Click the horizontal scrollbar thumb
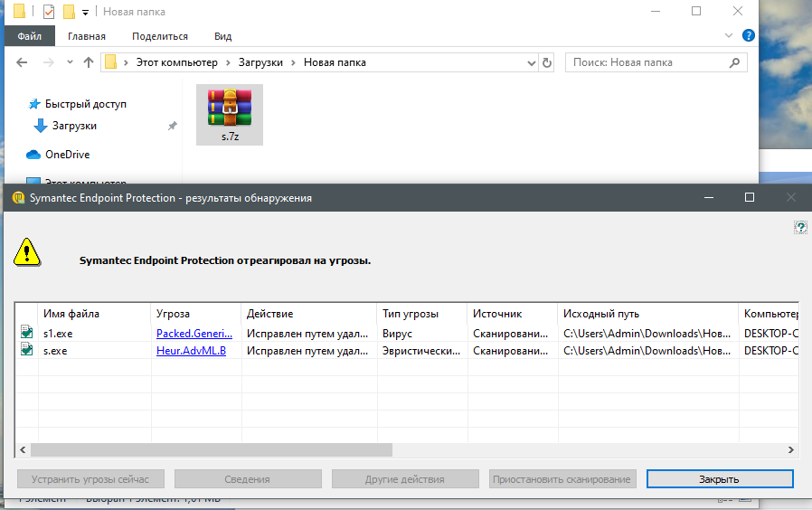Screen dimensions: 812x510 pos(212,450)
